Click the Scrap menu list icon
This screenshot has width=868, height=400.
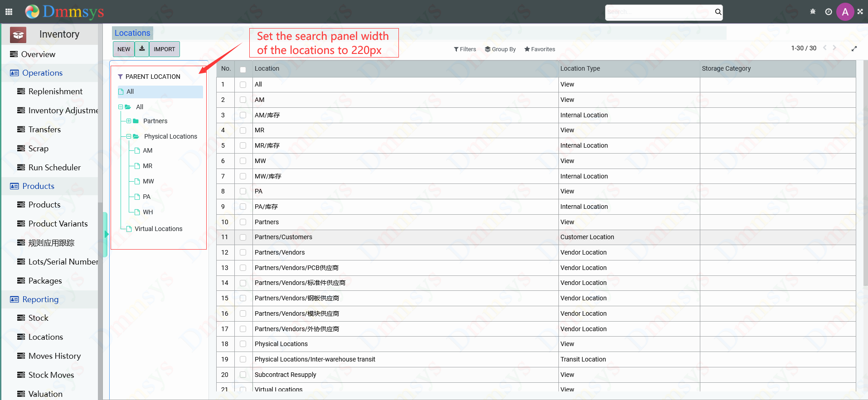coord(21,148)
